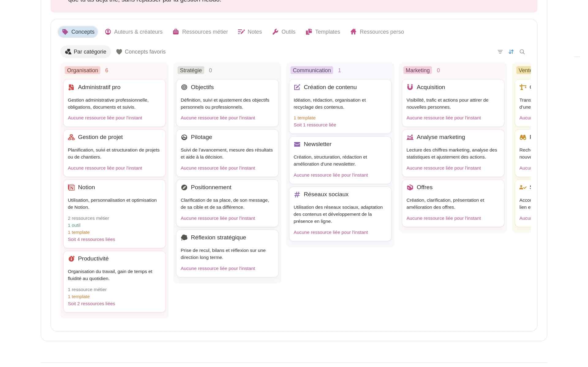Open the Productivité card title
Screen dimensions: 588x367
pyautogui.click(x=93, y=259)
